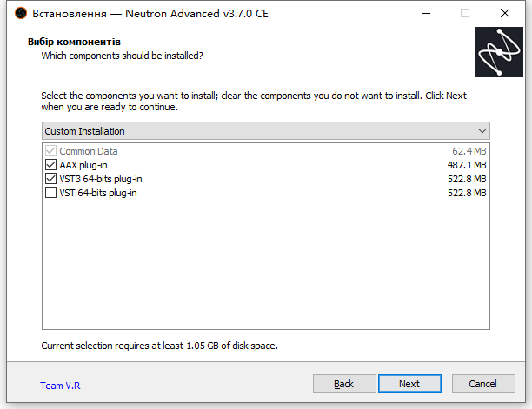
Task: Enable the VST 64-bits plug-in checkbox
Action: point(50,193)
